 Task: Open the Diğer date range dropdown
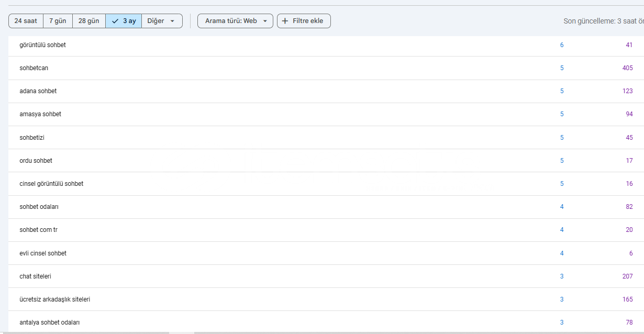[162, 21]
